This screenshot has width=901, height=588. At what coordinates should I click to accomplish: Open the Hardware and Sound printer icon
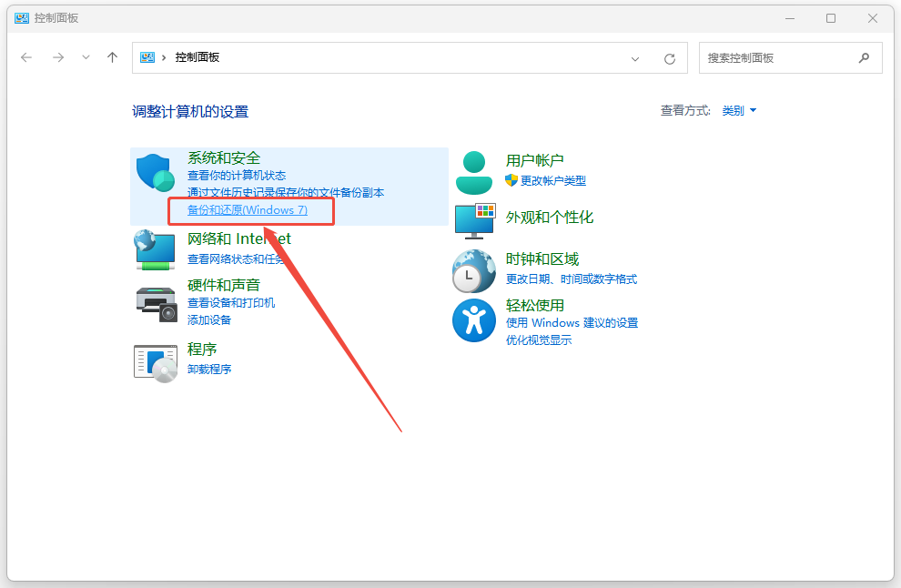[x=157, y=304]
